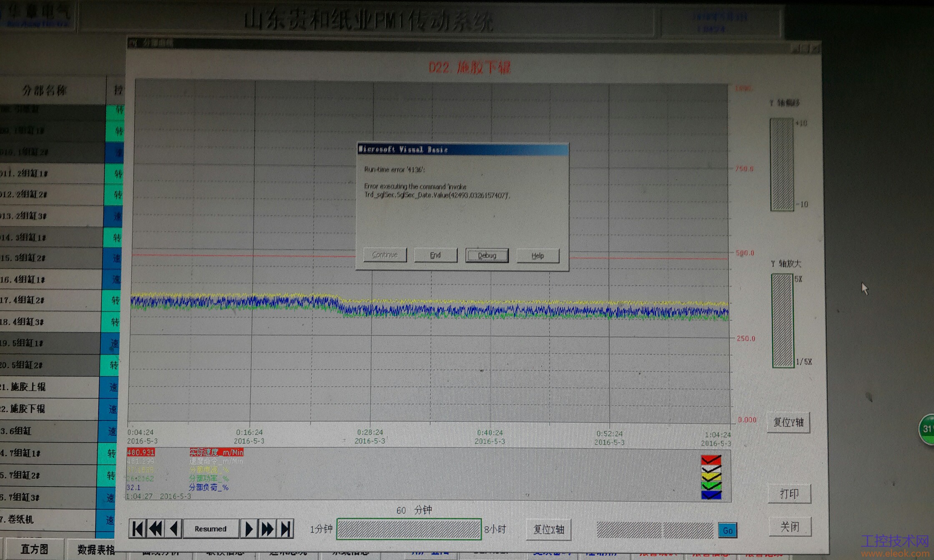Toggle the white speed command curve checkbox
934x560 pixels.
(x=711, y=468)
